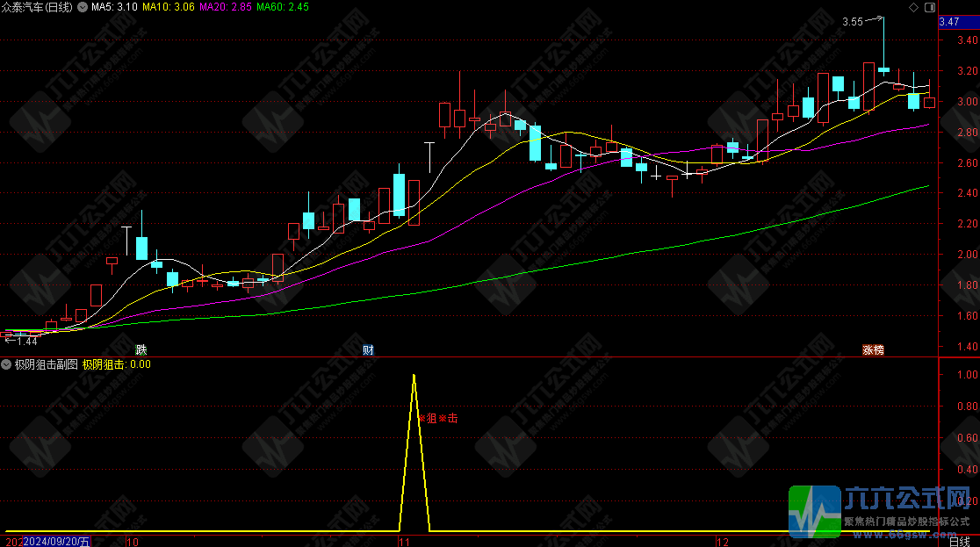Viewport: 980px width, 547px height.
Task: Click the 众泰汽车(日线) chart title
Action: (x=39, y=7)
